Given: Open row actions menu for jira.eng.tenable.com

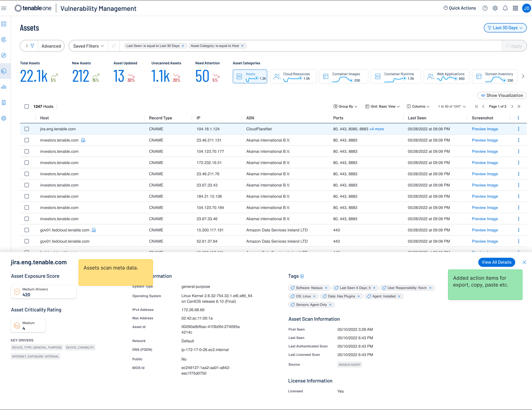Looking at the screenshot, I should [519, 129].
